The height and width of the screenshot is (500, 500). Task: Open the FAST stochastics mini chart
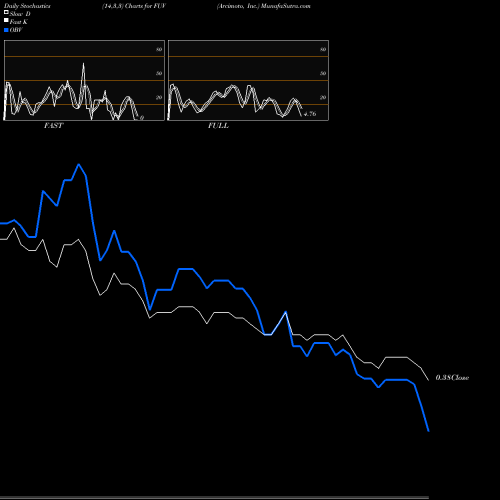tap(84, 80)
